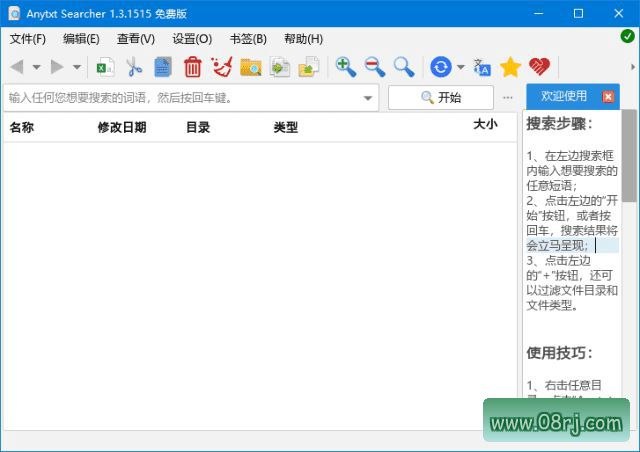This screenshot has width=640, height=452.
Task: Click the 开始 search button
Action: (x=441, y=98)
